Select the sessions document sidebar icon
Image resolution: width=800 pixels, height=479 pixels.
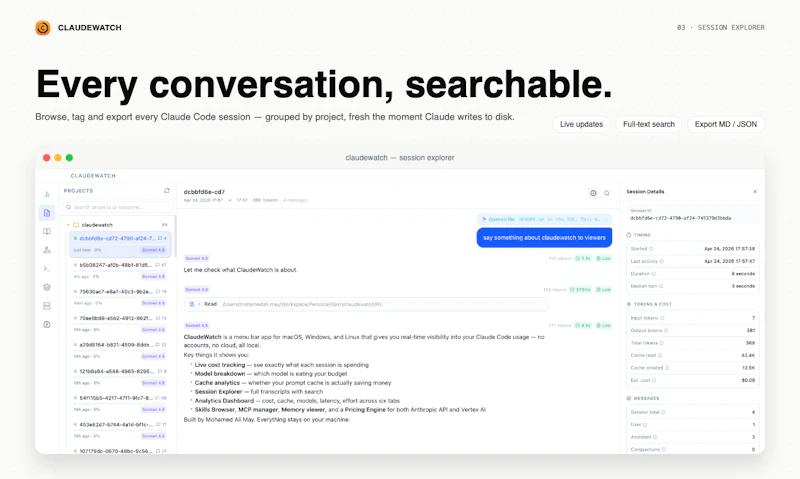pos(47,213)
